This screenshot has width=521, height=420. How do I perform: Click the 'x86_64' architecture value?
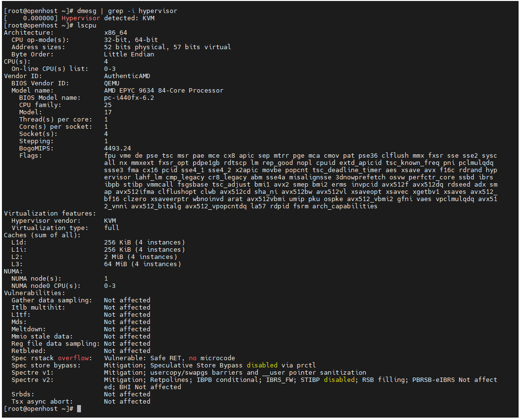pyautogui.click(x=116, y=32)
